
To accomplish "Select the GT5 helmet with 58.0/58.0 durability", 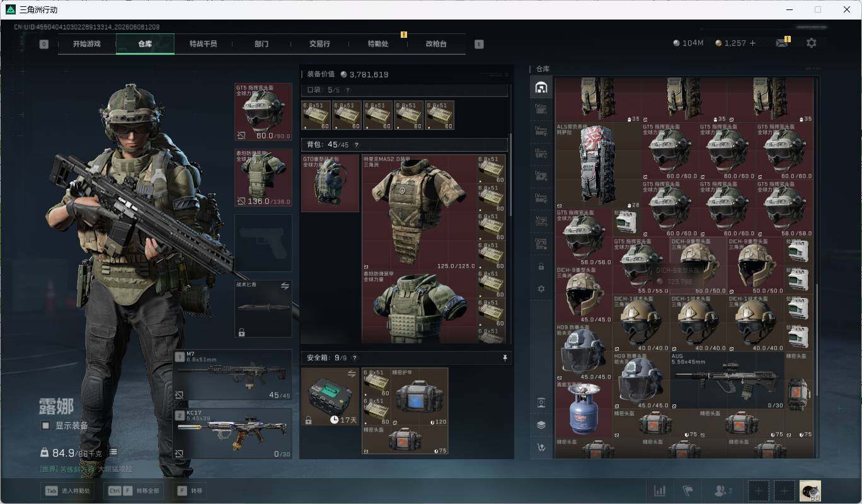I will [x=784, y=209].
